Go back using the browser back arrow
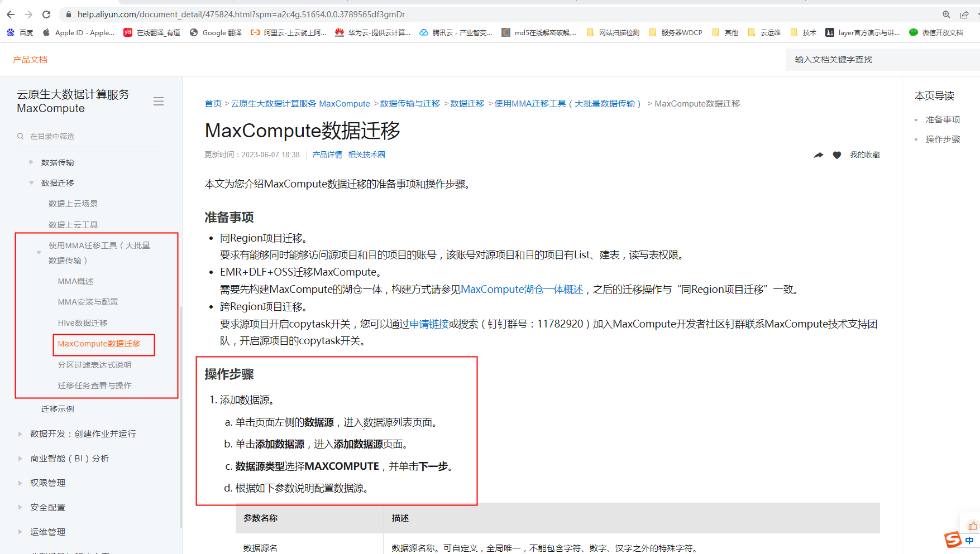 click(x=11, y=15)
